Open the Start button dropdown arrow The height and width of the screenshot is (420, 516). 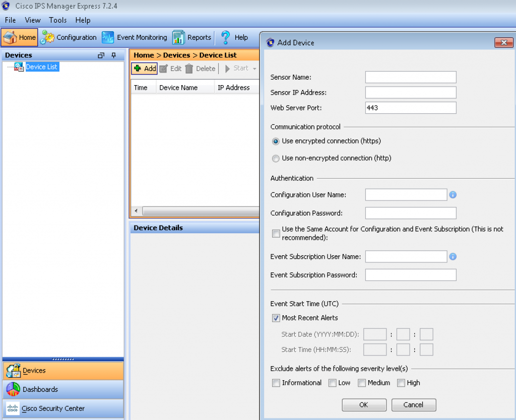[x=254, y=69]
